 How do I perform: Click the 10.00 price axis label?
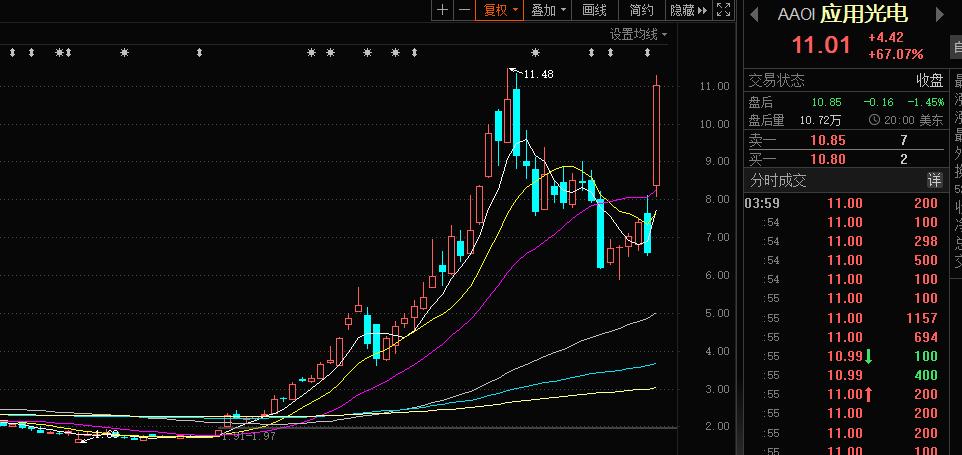[x=715, y=124]
